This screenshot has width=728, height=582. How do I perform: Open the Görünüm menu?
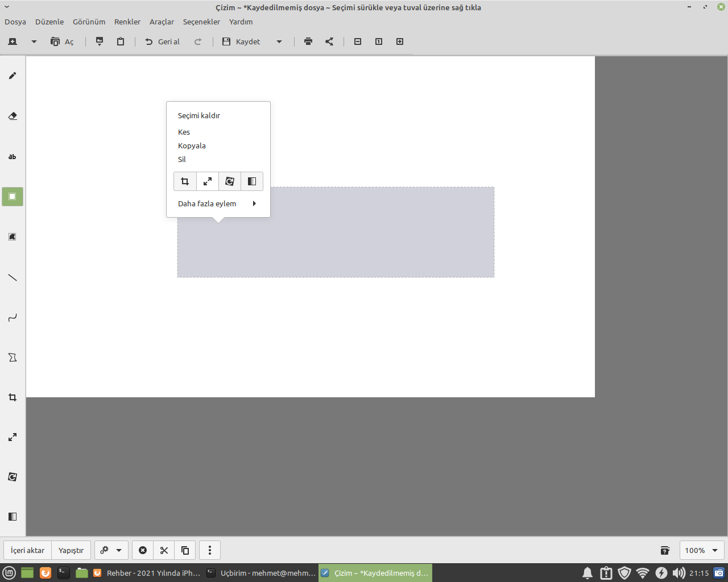89,22
